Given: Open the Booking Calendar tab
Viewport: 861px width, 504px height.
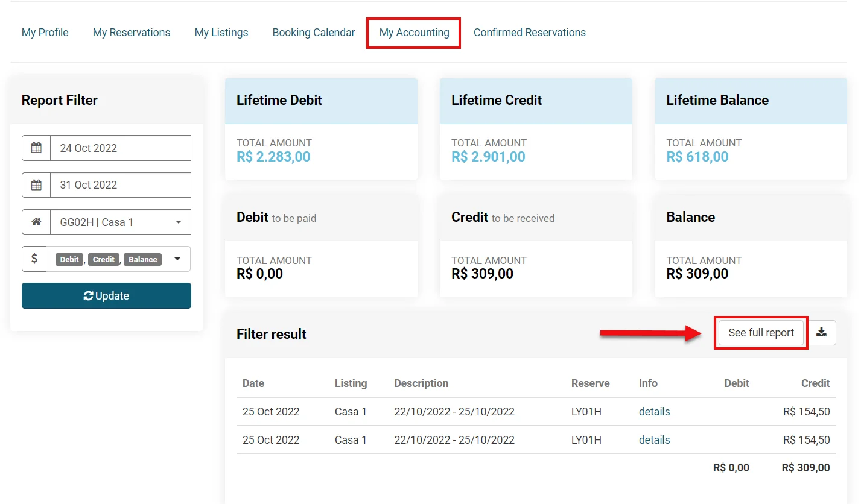Looking at the screenshot, I should tap(314, 33).
